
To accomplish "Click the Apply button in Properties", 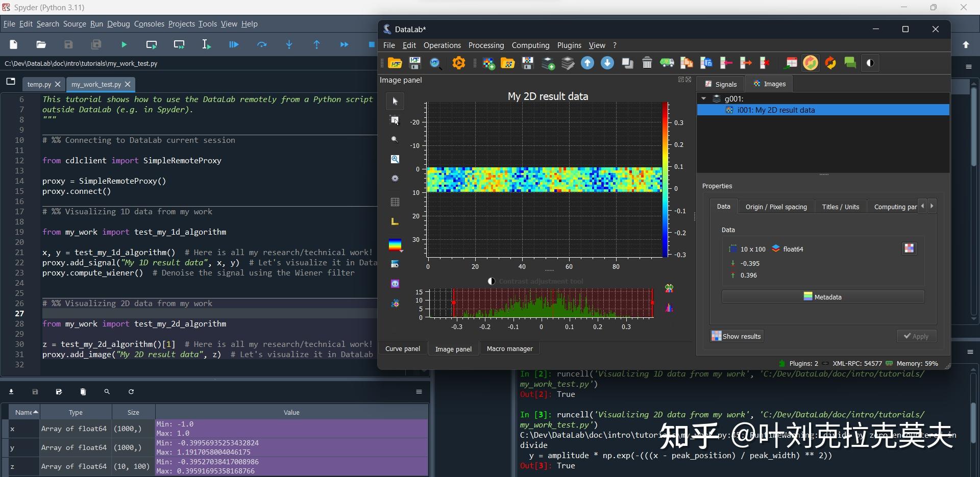I will [x=916, y=336].
